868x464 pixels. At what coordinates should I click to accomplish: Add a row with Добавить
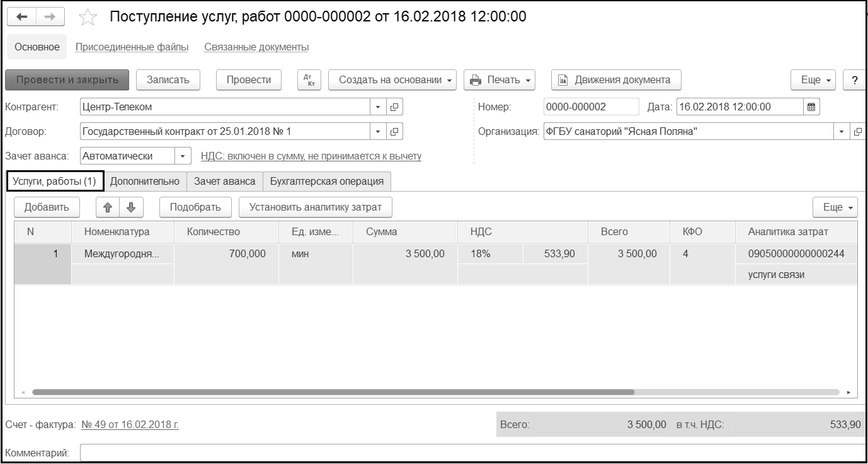[47, 207]
